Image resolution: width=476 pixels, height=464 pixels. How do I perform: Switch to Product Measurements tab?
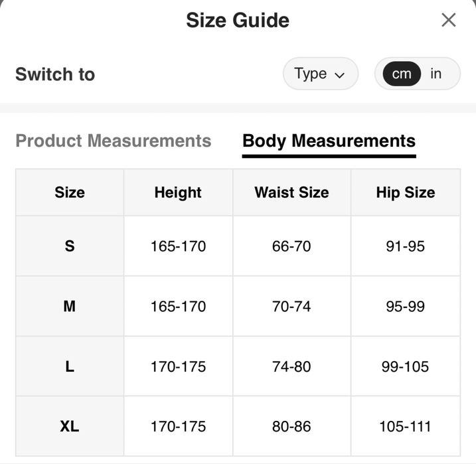point(113,141)
